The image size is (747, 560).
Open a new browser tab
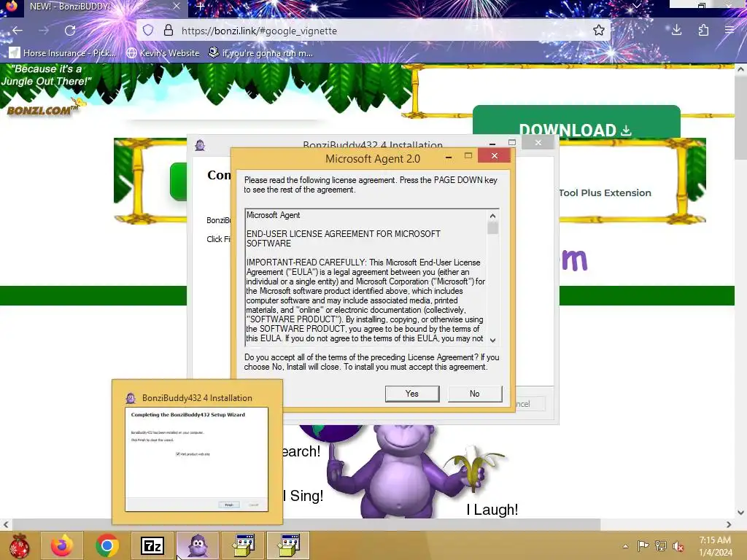pos(200,6)
